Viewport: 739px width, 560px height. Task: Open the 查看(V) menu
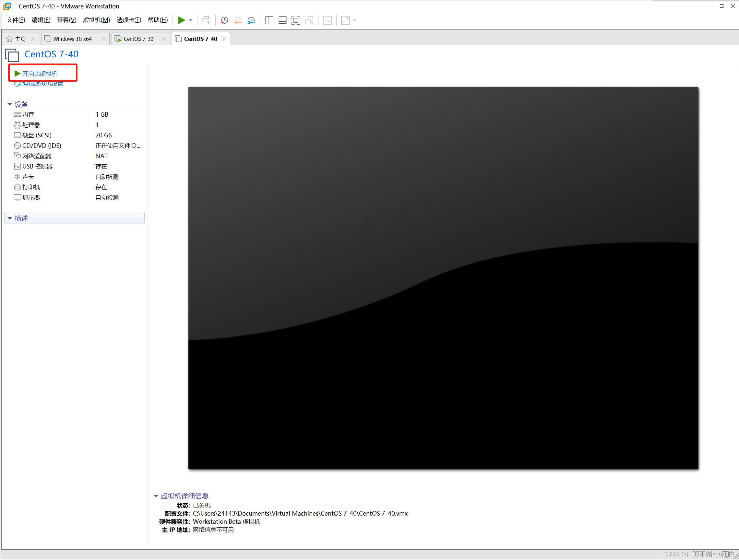tap(66, 20)
